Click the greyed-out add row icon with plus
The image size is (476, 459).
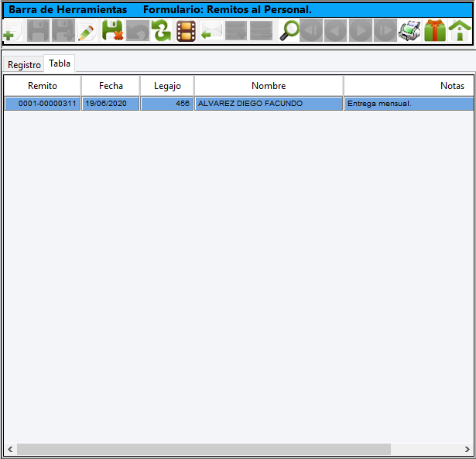pos(236,31)
